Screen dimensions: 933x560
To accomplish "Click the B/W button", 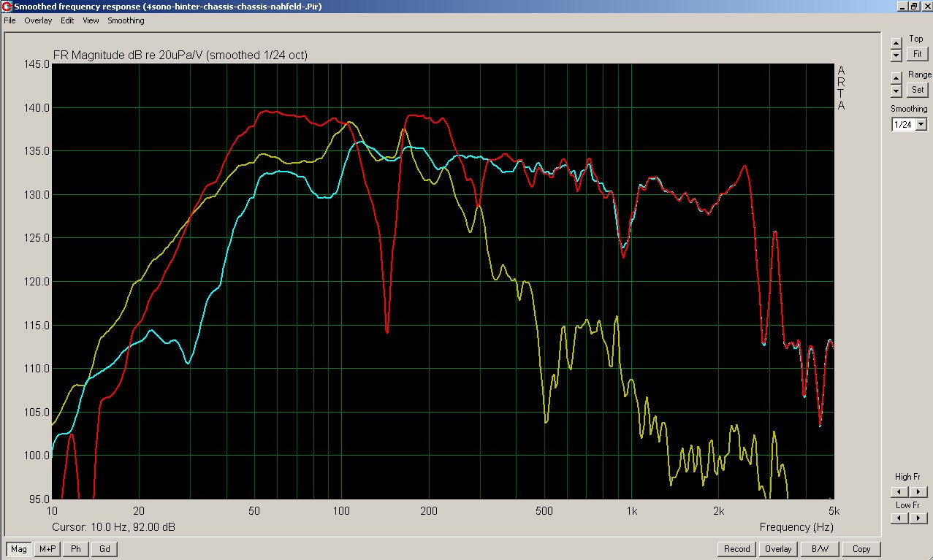I will (819, 549).
